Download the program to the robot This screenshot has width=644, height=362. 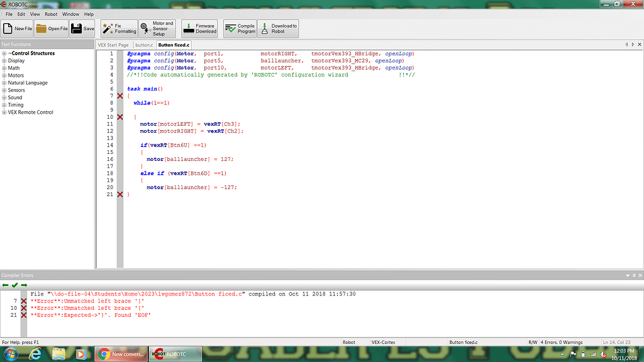277,28
